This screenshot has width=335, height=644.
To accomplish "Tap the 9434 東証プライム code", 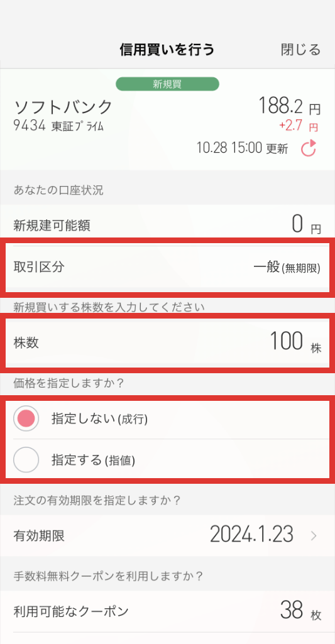I will [x=59, y=126].
